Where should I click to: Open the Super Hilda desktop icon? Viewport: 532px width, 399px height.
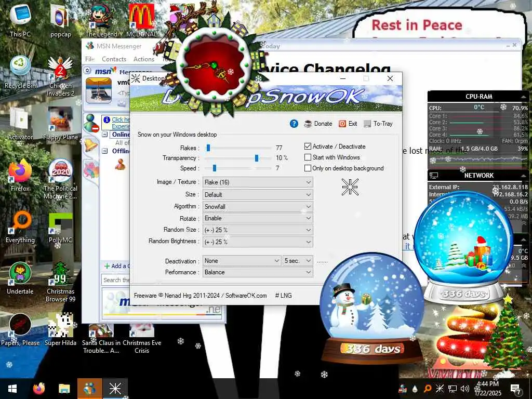click(60, 329)
